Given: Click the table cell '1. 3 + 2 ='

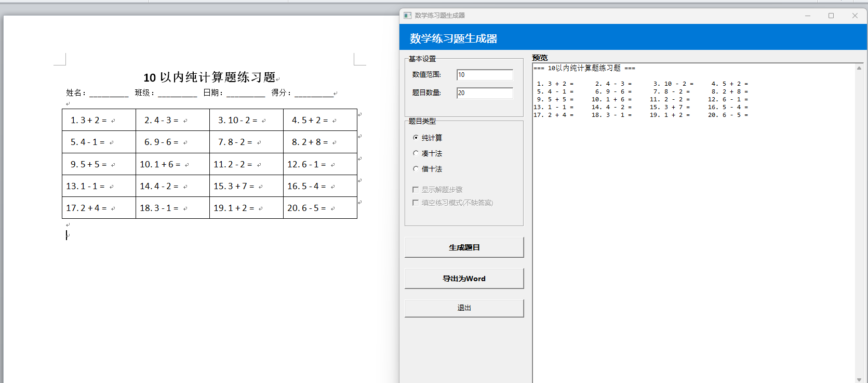Looking at the screenshot, I should tap(99, 120).
